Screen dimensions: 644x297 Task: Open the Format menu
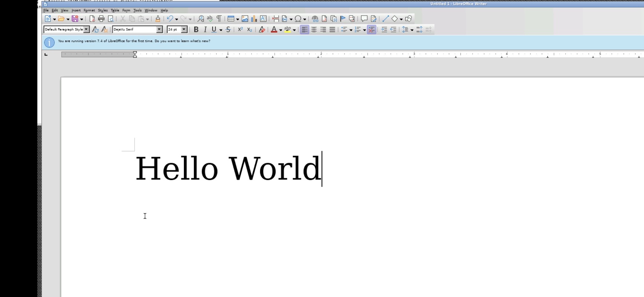tap(89, 10)
